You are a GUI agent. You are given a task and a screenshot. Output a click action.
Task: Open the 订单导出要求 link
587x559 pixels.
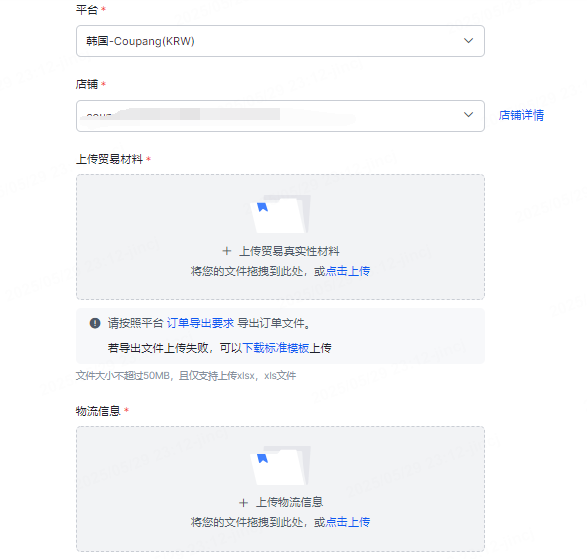200,323
